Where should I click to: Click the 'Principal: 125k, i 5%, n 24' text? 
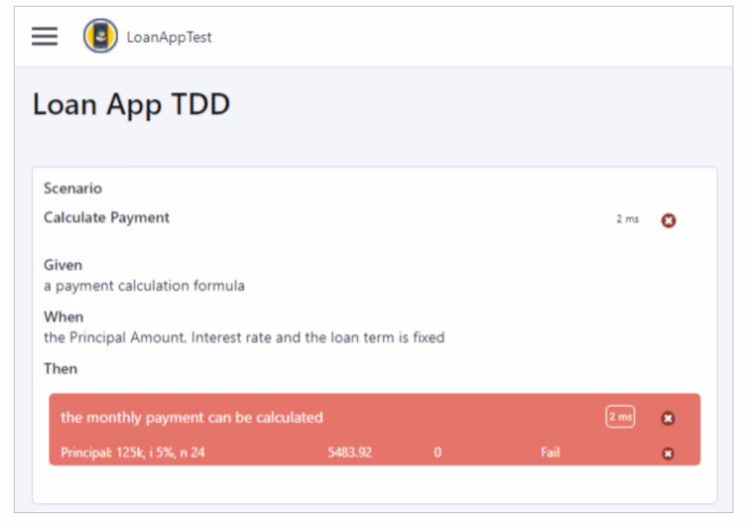click(x=132, y=452)
